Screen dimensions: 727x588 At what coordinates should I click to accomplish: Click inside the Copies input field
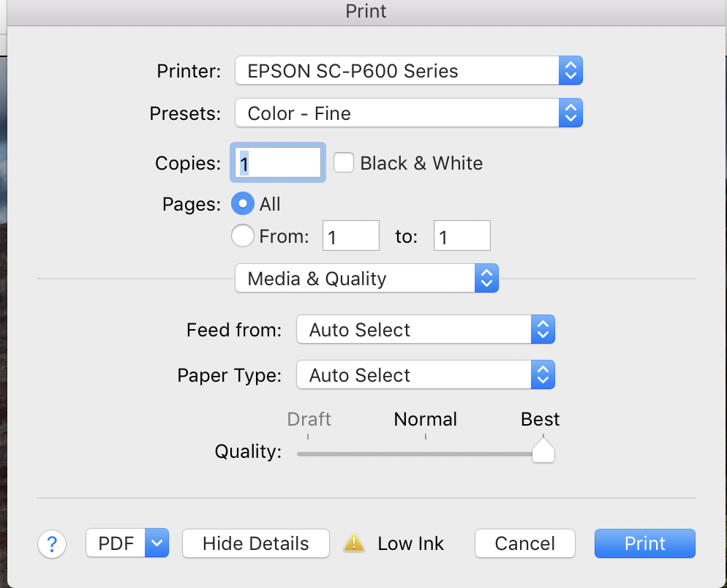point(276,162)
